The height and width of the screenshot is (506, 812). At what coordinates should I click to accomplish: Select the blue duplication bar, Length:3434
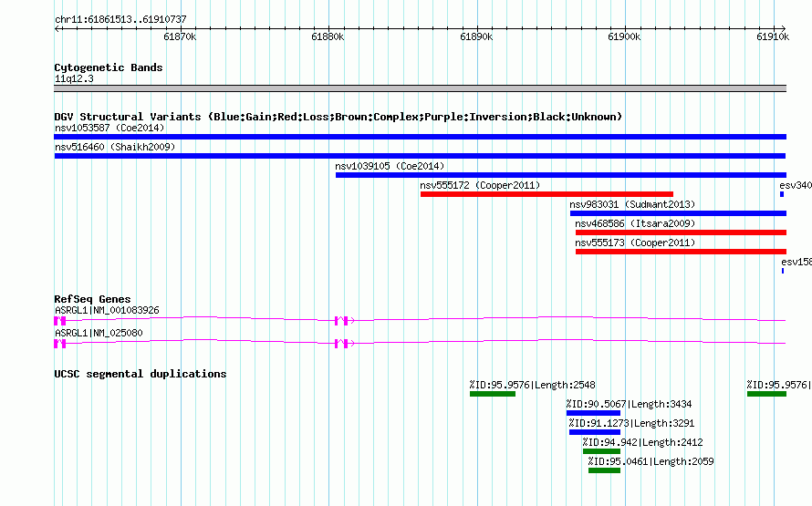coord(593,413)
